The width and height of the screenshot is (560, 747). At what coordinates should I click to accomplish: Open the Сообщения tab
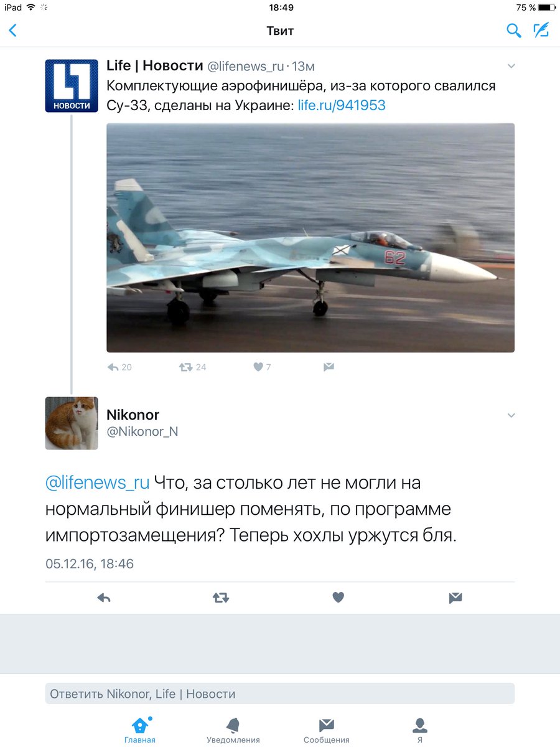pos(327,730)
